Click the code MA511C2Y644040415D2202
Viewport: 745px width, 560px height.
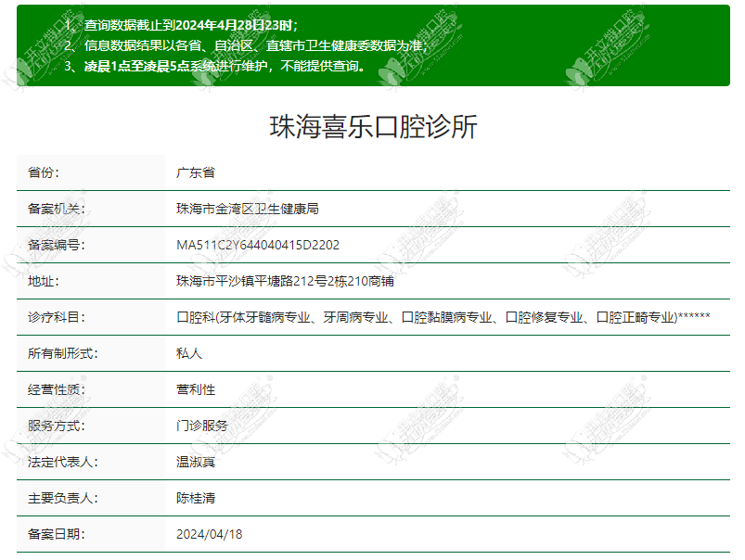[258, 245]
